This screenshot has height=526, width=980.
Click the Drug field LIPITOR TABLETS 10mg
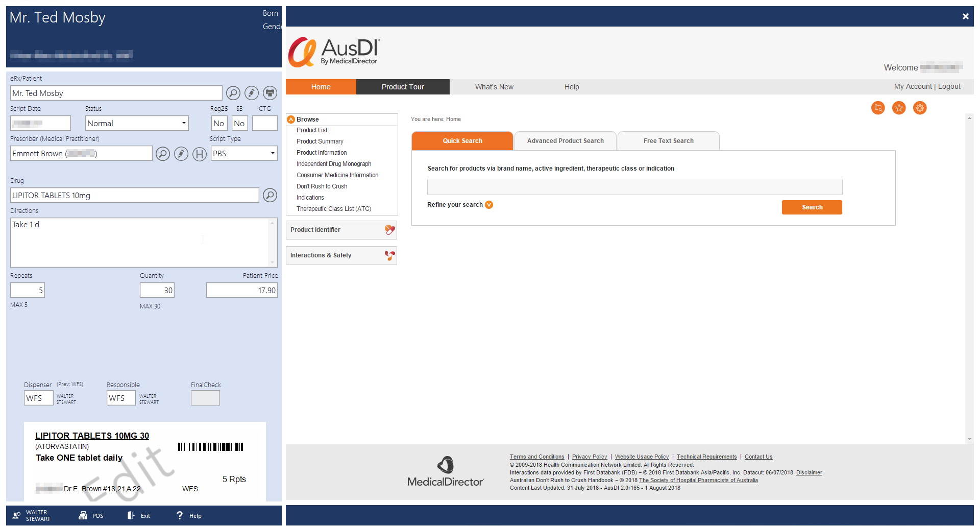click(x=135, y=195)
